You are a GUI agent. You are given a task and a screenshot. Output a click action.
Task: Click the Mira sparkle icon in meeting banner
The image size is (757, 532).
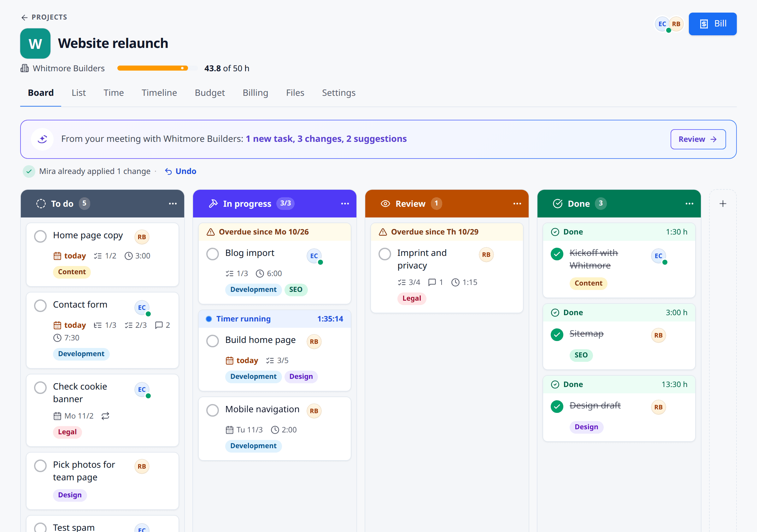click(x=42, y=139)
